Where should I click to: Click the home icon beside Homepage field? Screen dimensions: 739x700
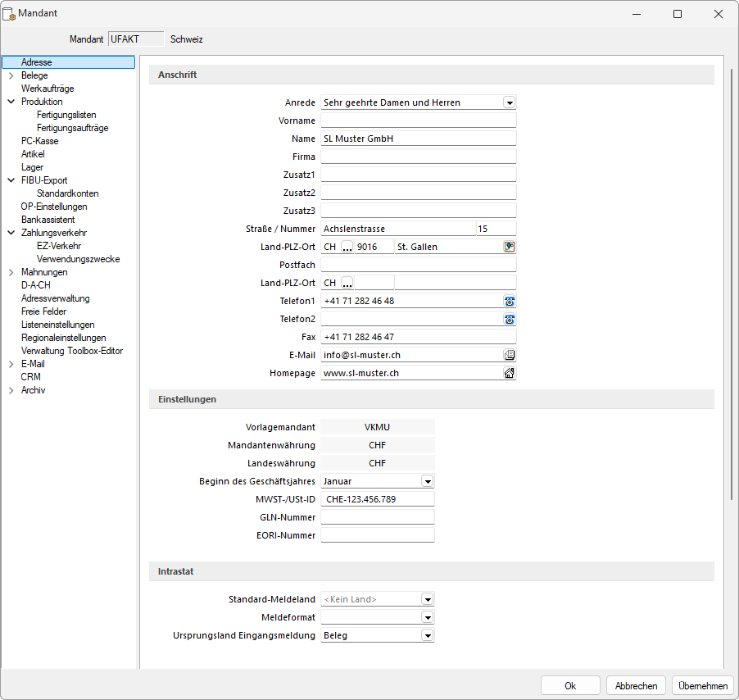510,373
